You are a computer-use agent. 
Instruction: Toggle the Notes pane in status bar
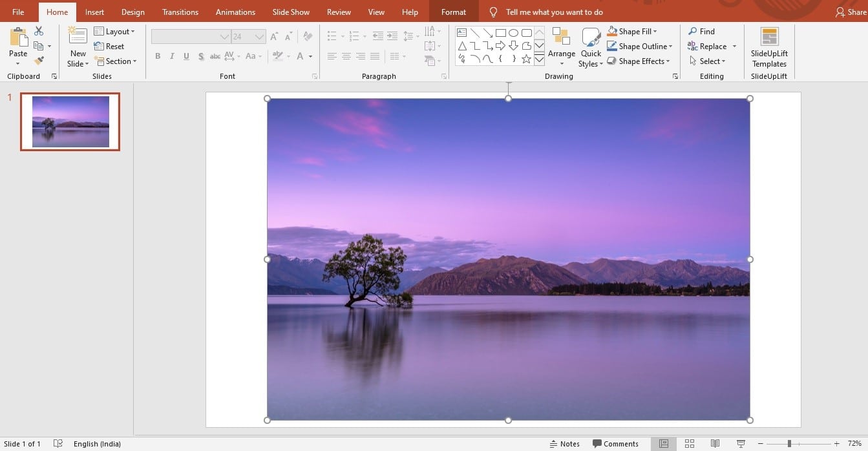coord(564,444)
